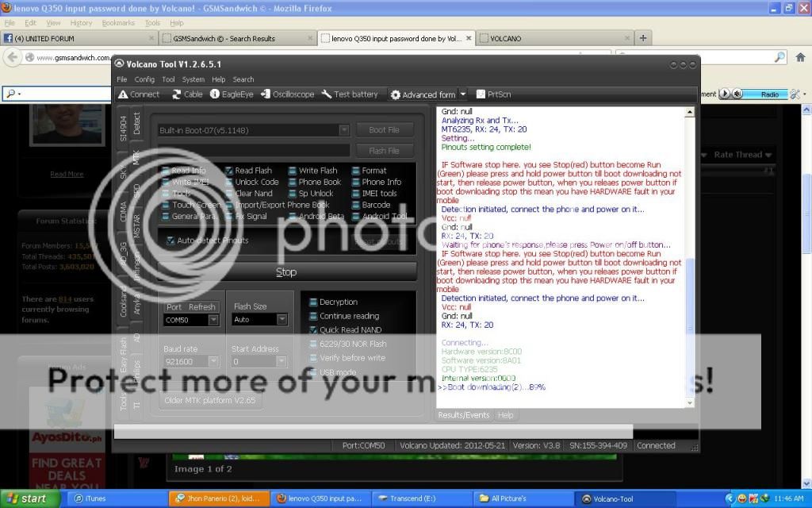Expand the Built-in Boot-07 dropdown
Image resolution: width=812 pixels, height=508 pixels.
click(344, 130)
